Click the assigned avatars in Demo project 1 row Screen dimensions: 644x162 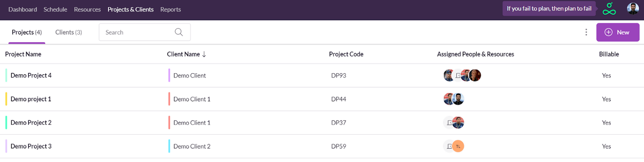point(454,99)
